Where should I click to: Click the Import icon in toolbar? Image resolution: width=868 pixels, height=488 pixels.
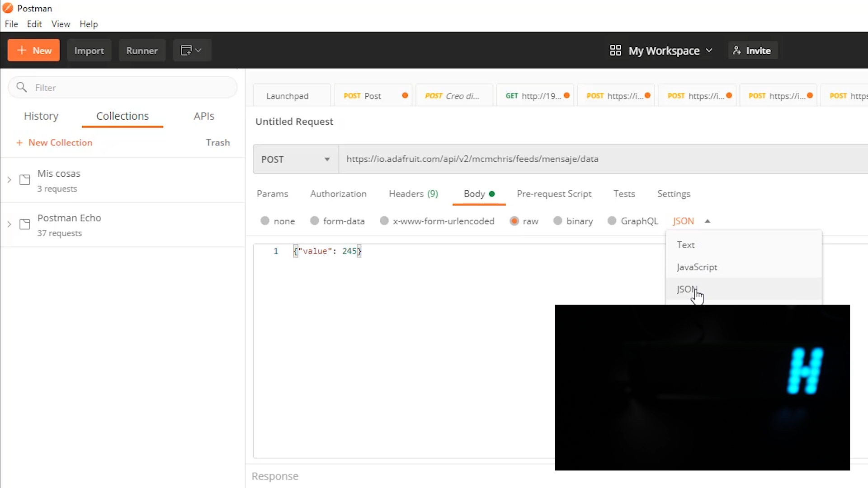[x=88, y=50]
